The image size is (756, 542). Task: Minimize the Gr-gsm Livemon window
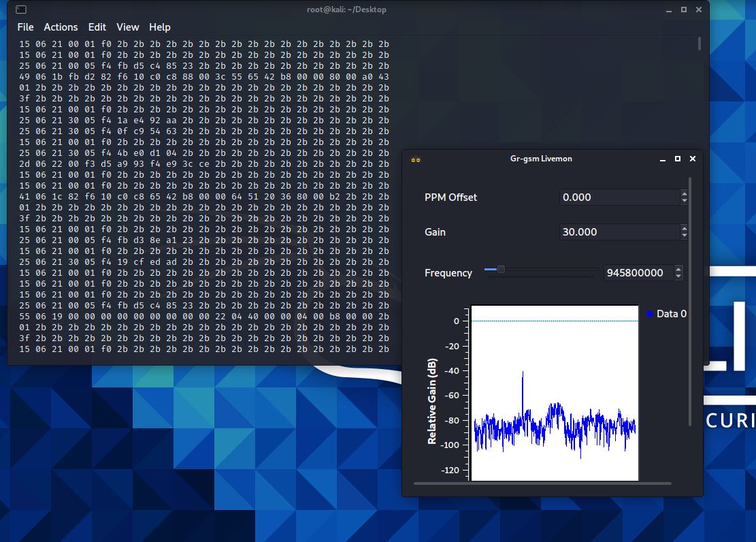[x=663, y=159]
